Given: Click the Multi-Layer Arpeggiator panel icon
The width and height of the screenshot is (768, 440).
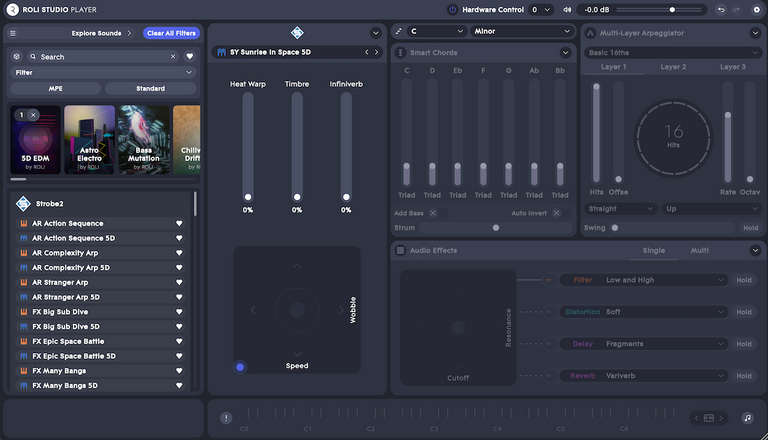Looking at the screenshot, I should (x=590, y=33).
